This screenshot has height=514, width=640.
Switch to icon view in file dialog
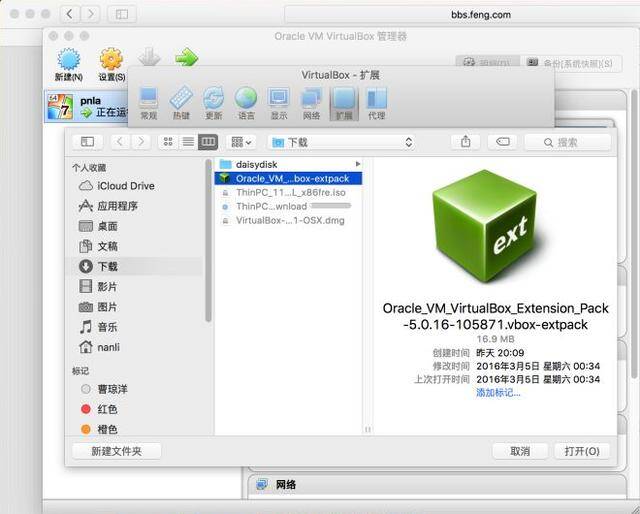168,142
